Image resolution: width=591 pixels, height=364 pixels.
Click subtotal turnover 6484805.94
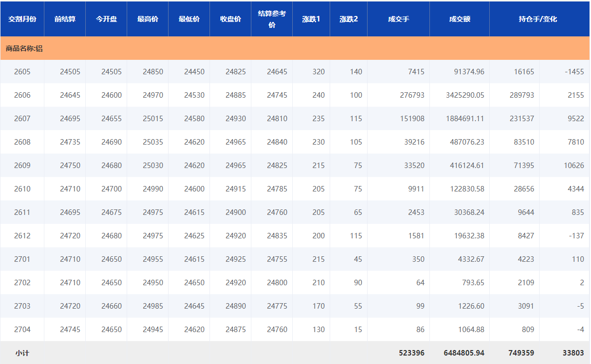[x=464, y=353]
